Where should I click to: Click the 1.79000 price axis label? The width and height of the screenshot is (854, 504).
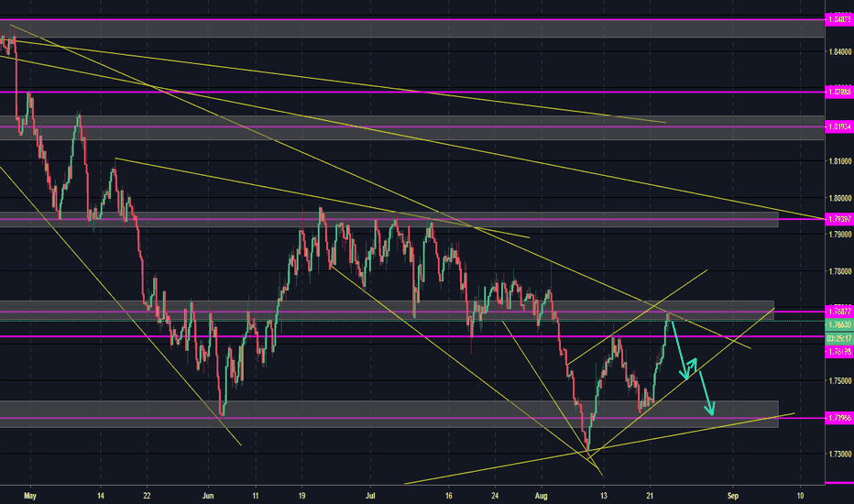pos(840,235)
